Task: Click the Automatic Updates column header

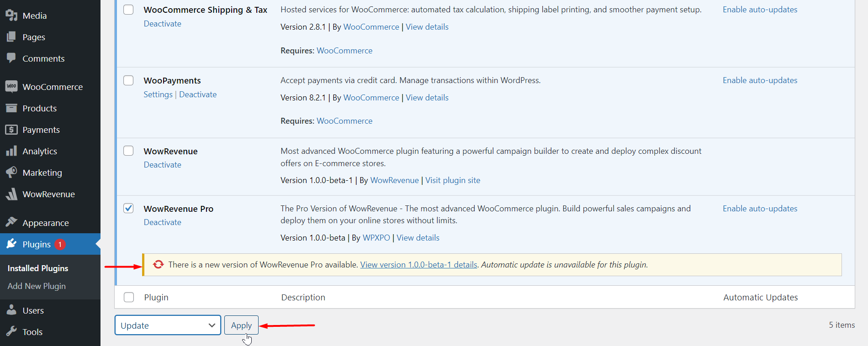Action: [x=761, y=297]
